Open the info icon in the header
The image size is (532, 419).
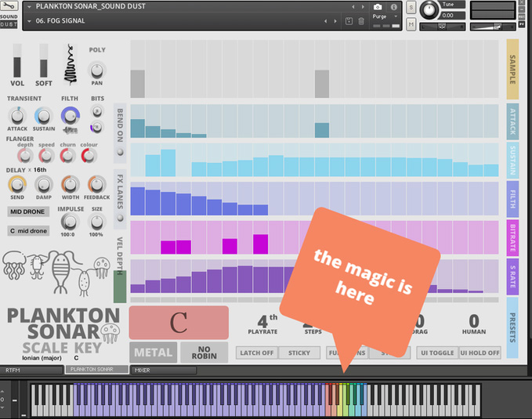393,7
